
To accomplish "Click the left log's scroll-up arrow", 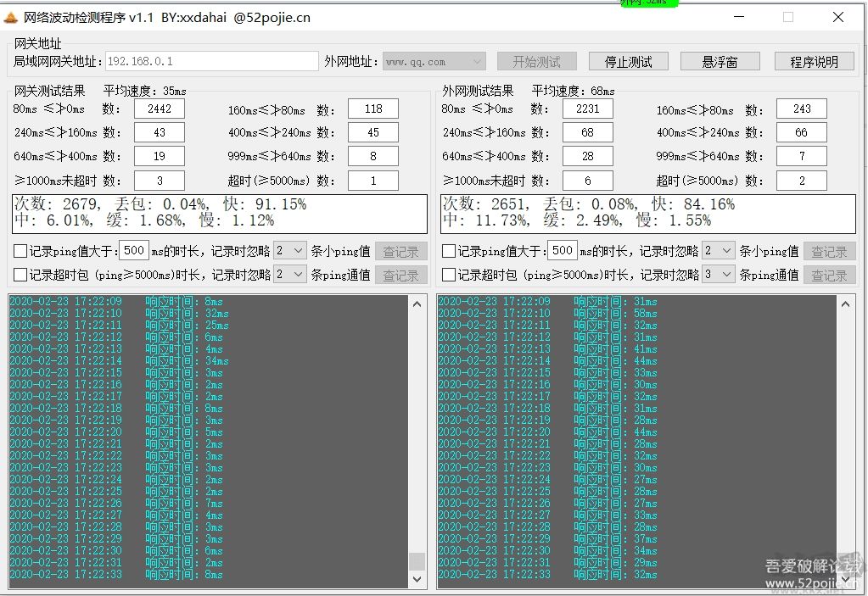I will tap(417, 304).
